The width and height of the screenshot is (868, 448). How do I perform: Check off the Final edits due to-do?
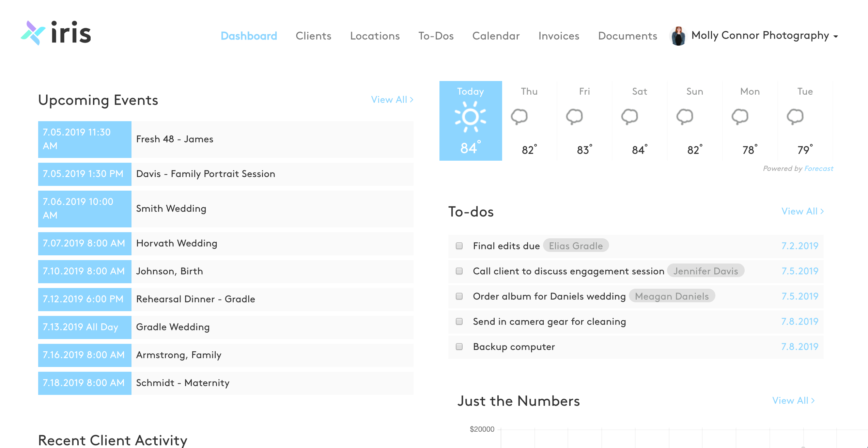[459, 246]
